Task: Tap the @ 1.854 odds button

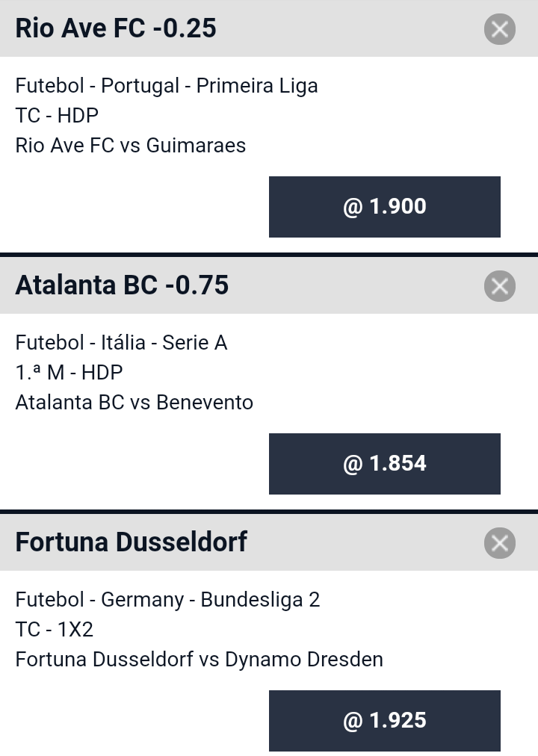Action: point(384,464)
